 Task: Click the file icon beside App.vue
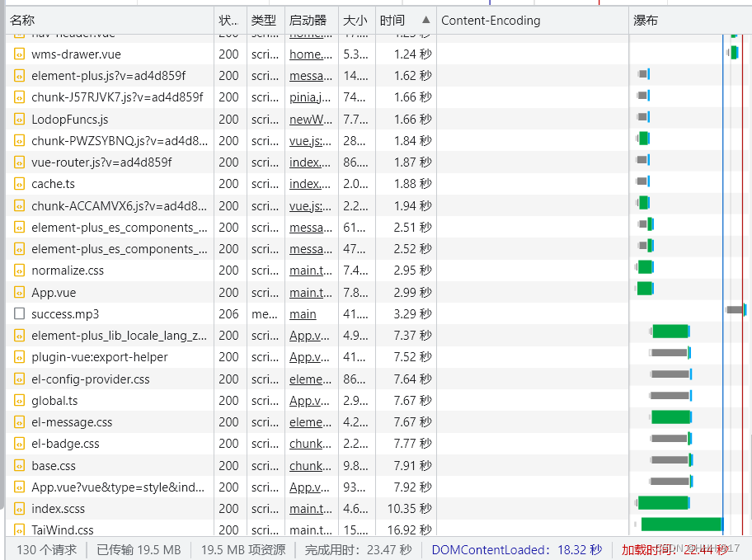click(18, 291)
